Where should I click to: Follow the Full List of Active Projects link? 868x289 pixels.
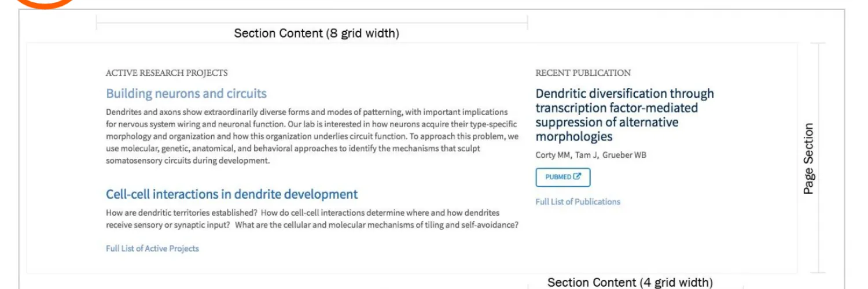click(152, 249)
